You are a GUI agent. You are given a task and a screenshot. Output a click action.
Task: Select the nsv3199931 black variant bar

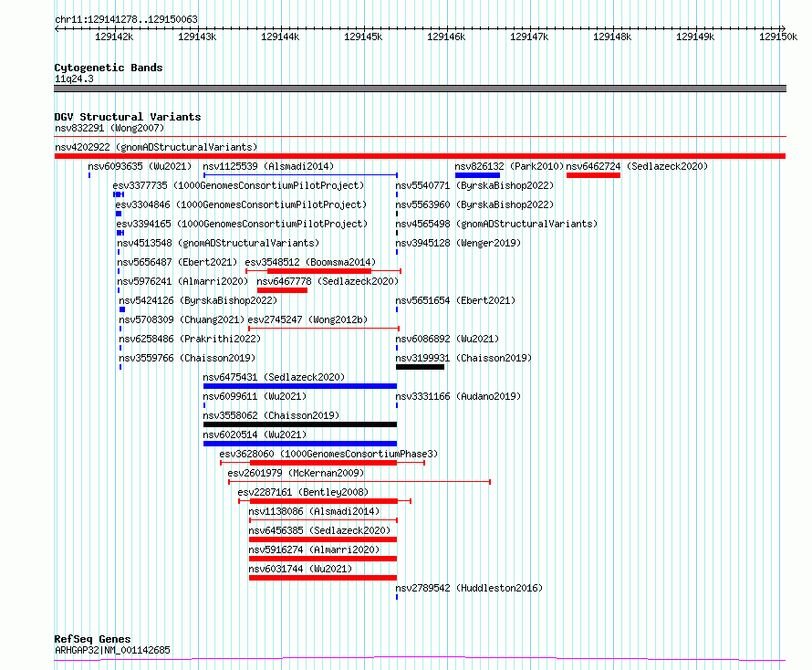420,367
